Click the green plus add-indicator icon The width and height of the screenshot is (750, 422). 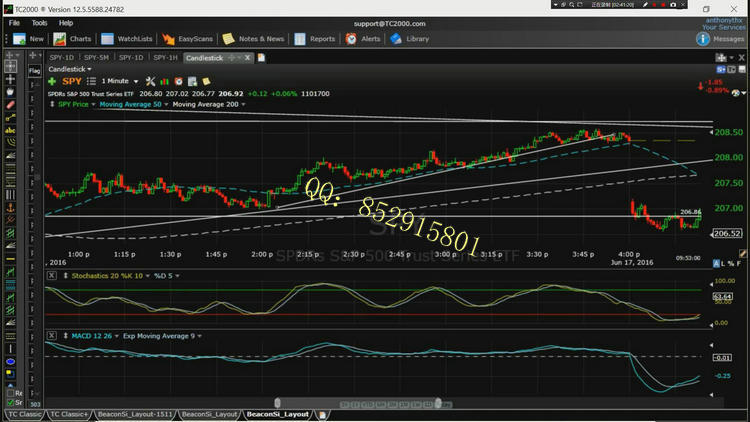pyautogui.click(x=52, y=81)
